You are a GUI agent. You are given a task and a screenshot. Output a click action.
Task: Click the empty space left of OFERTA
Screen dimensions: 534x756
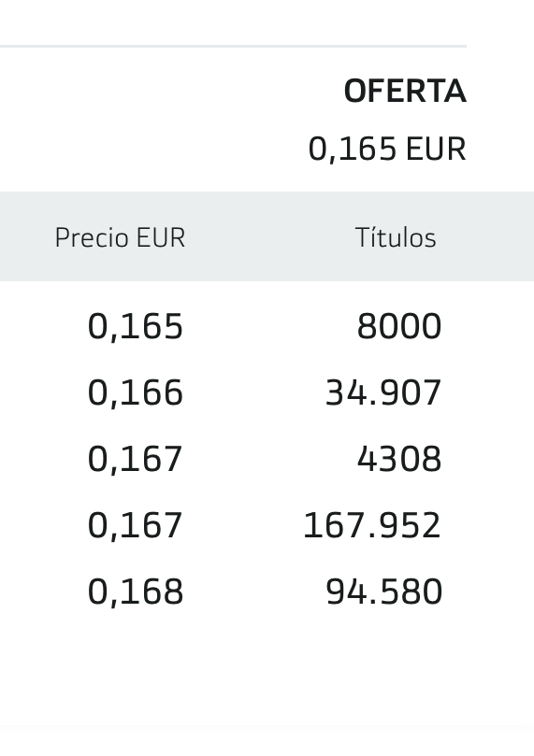[x=169, y=91]
